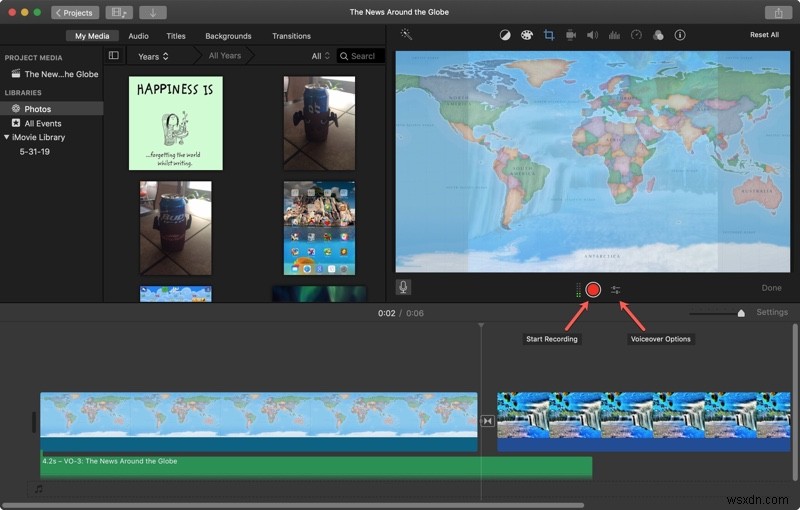Open the speed adjustment speedometer icon
The height and width of the screenshot is (510, 800).
tap(636, 35)
